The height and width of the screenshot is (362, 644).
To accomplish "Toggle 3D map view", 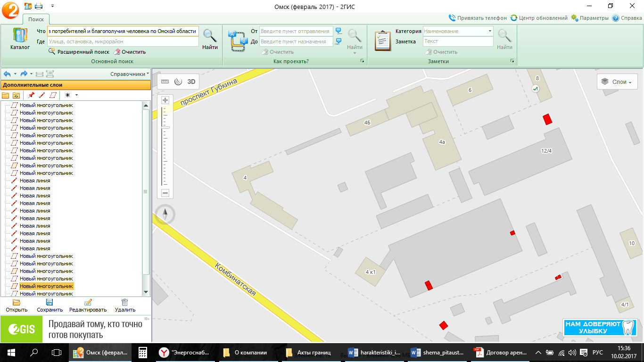I will point(191,81).
